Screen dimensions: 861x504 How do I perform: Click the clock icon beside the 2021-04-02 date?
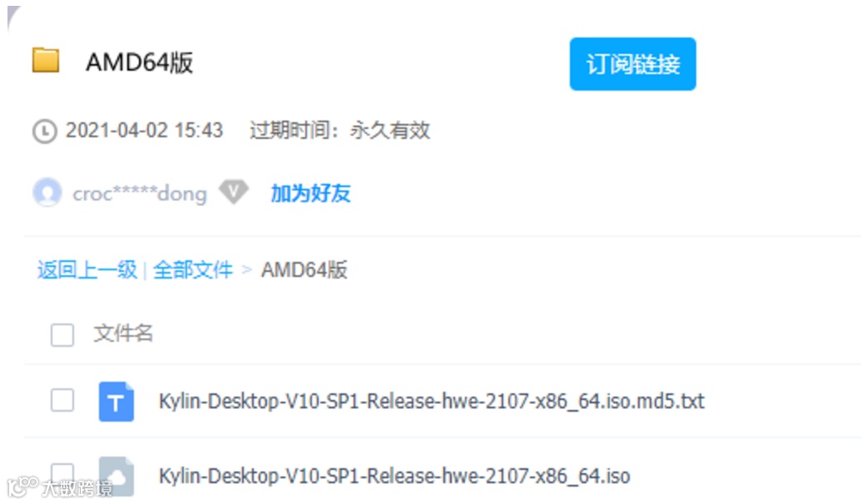44,131
